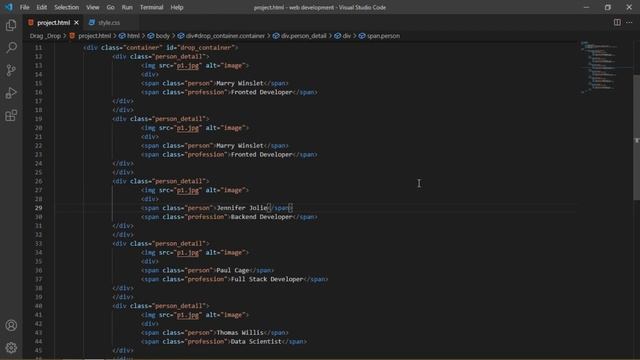Open the Terminal menu
This screenshot has width=640, height=360.
[x=151, y=7]
